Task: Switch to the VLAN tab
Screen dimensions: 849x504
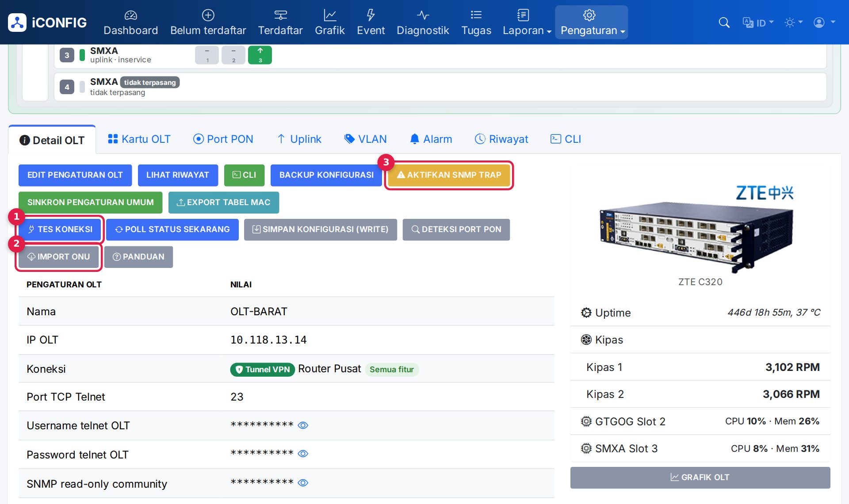Action: (x=366, y=139)
